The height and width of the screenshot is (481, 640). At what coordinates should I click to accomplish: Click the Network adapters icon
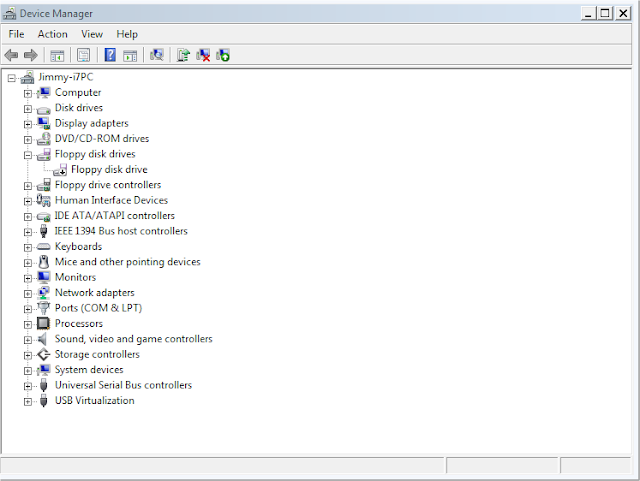43,293
